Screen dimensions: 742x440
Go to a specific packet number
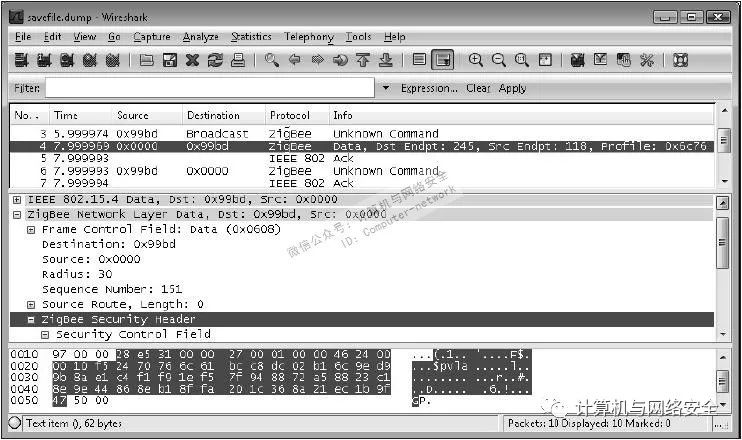[340, 60]
